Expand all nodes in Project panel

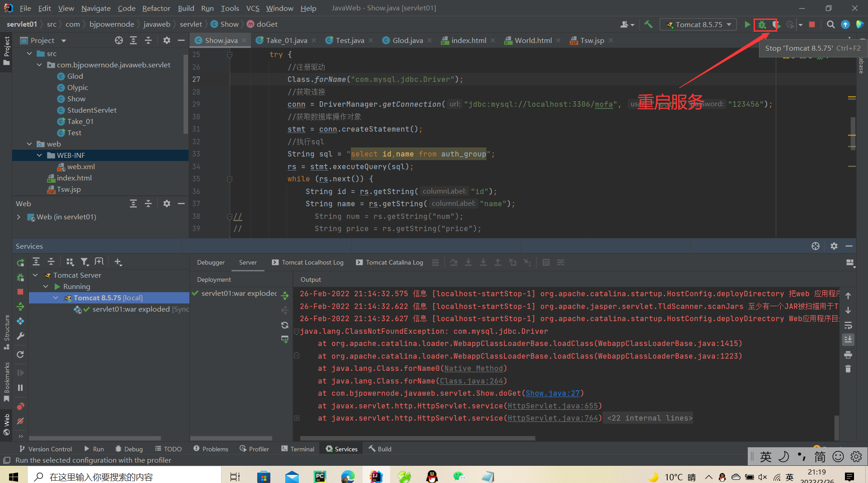pyautogui.click(x=133, y=40)
